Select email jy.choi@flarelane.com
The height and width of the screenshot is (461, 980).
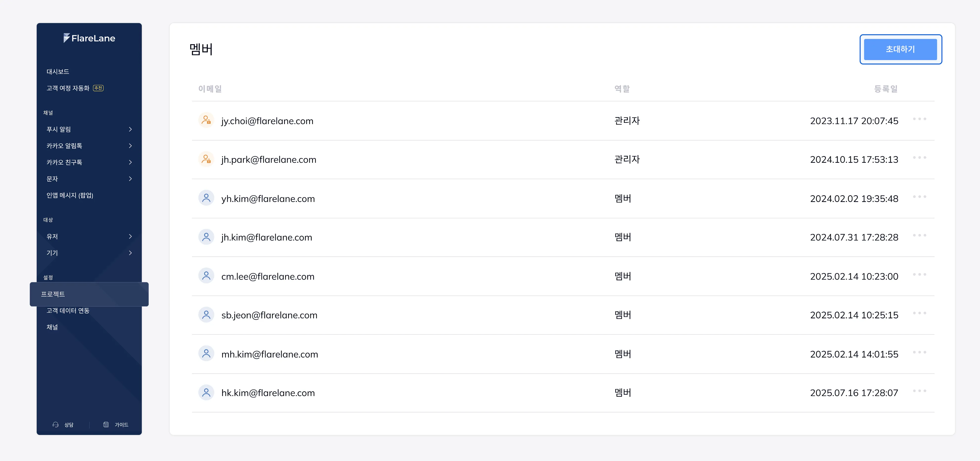267,121
